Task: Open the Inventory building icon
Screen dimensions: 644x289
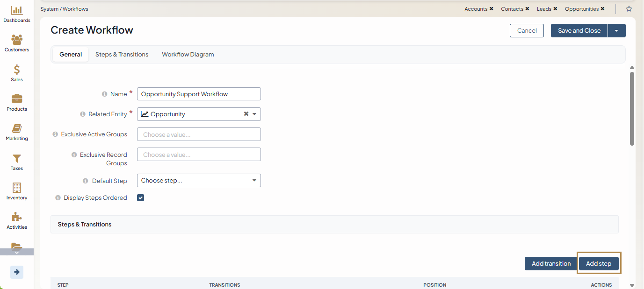Action: coord(17,188)
